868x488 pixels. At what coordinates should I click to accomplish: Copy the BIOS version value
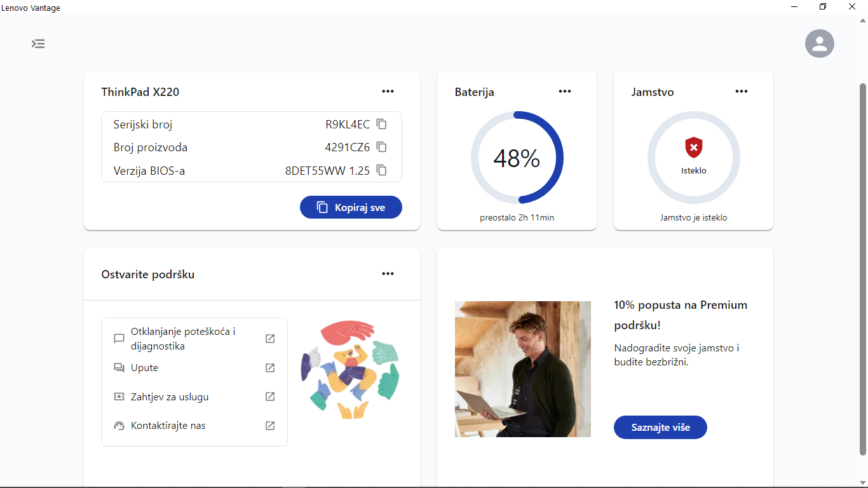381,170
